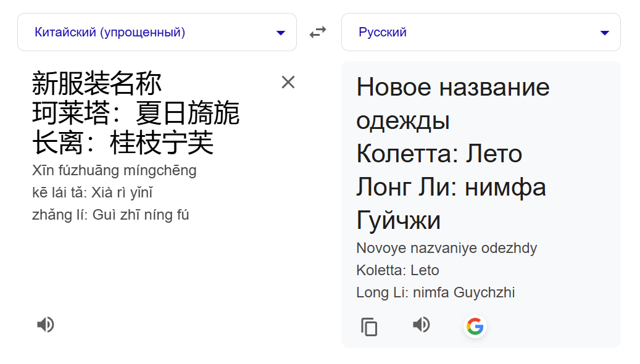Image resolution: width=640 pixels, height=364 pixels.
Task: Listen to the Chinese source text
Action: [x=45, y=325]
